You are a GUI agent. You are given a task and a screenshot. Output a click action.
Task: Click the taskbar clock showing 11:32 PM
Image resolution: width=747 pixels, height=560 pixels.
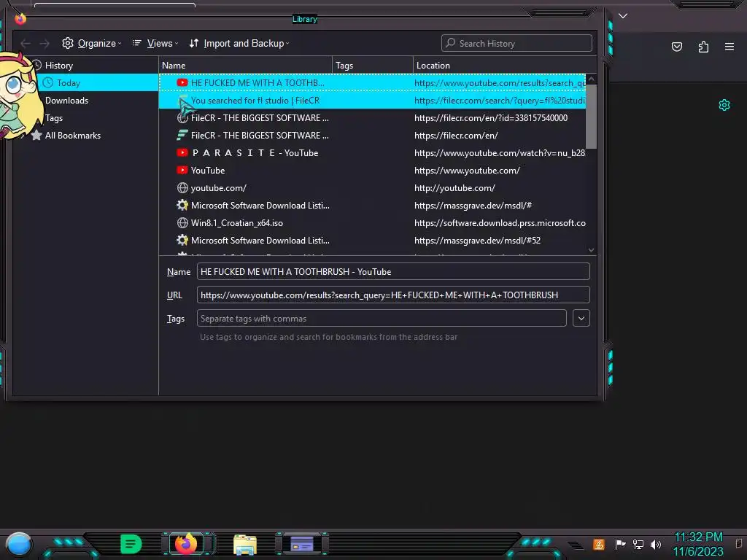pyautogui.click(x=698, y=544)
